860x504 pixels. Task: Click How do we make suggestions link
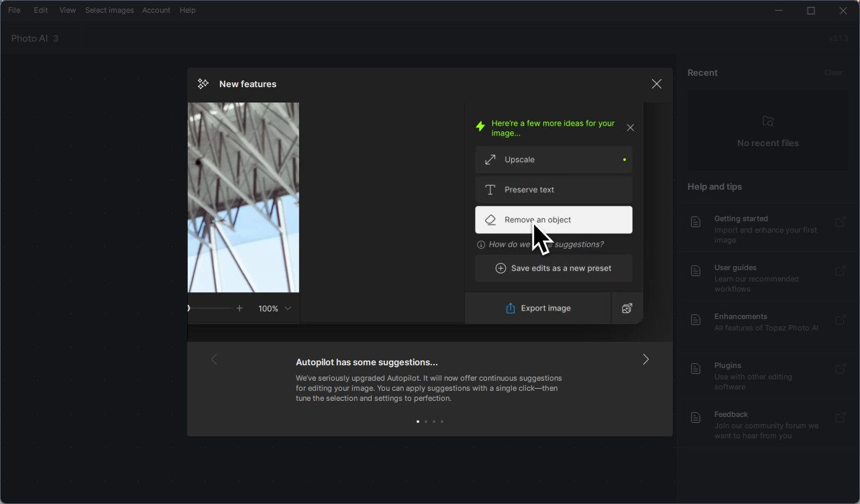pos(546,244)
